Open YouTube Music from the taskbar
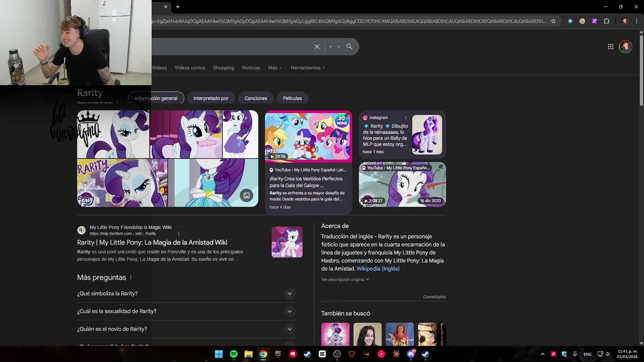Viewport: 644px width, 362px height. point(381,354)
